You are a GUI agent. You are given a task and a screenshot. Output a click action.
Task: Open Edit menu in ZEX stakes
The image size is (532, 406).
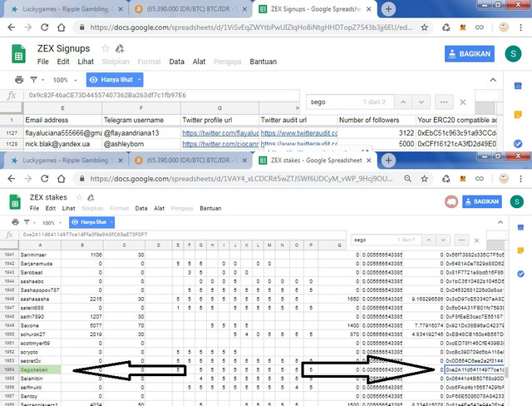pyautogui.click(x=50, y=208)
